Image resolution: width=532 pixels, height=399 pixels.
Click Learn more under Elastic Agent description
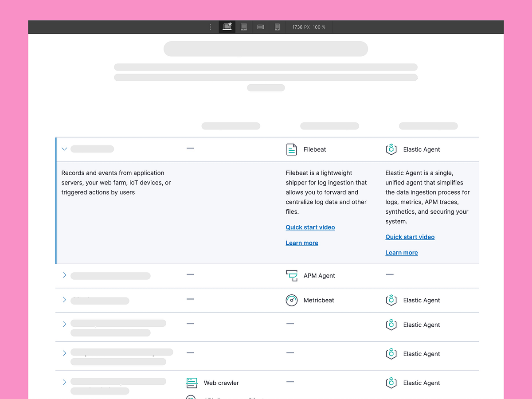[402, 252]
